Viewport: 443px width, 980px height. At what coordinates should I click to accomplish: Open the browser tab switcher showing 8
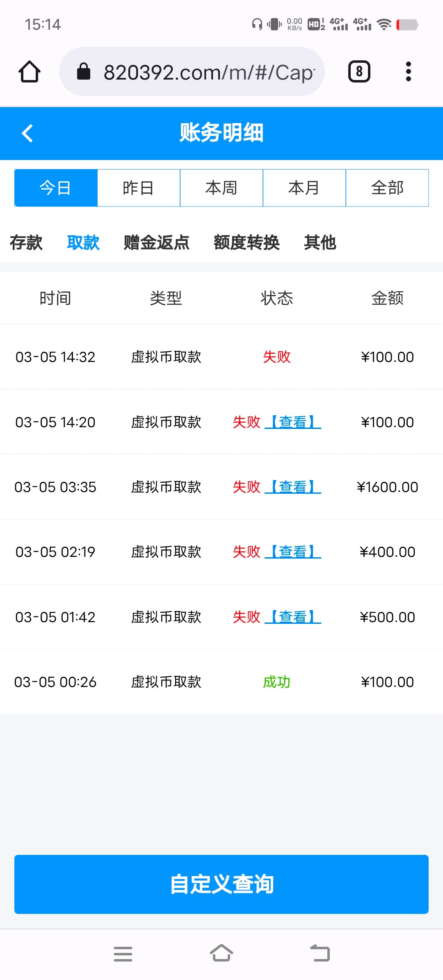click(359, 72)
